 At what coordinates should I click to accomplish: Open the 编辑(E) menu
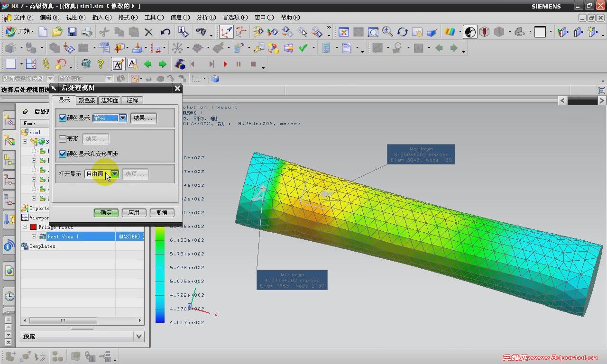50,18
